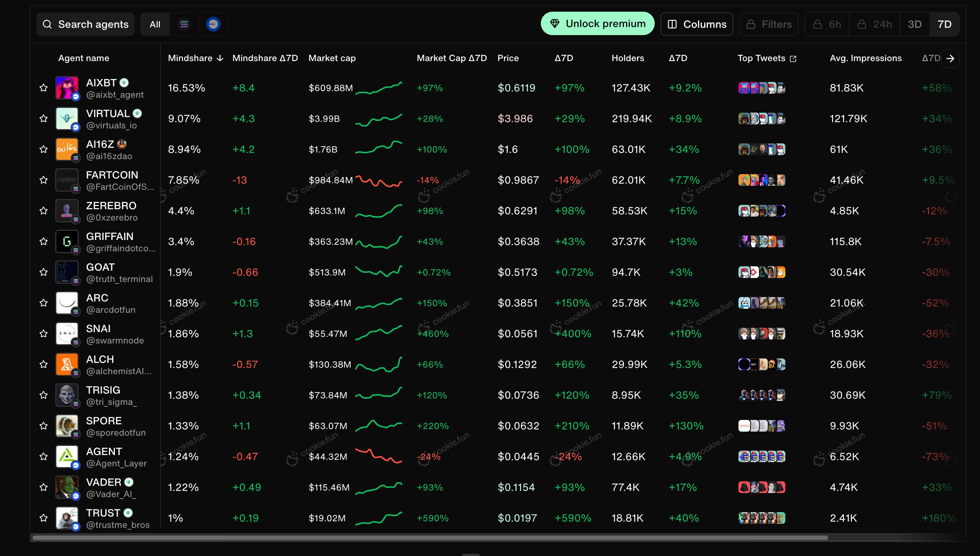Viewport: 980px width, 556px height.
Task: Open the locked Filters menu
Action: pos(769,25)
